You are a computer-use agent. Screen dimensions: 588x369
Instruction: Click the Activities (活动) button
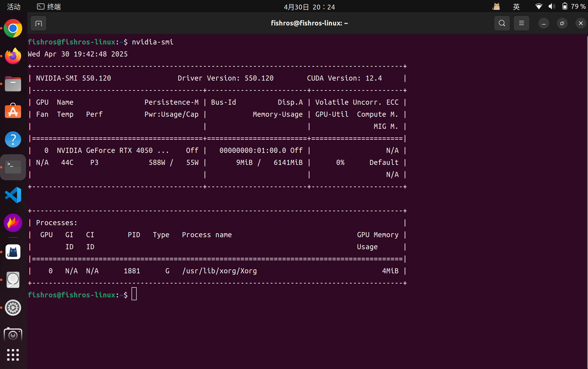coord(14,6)
